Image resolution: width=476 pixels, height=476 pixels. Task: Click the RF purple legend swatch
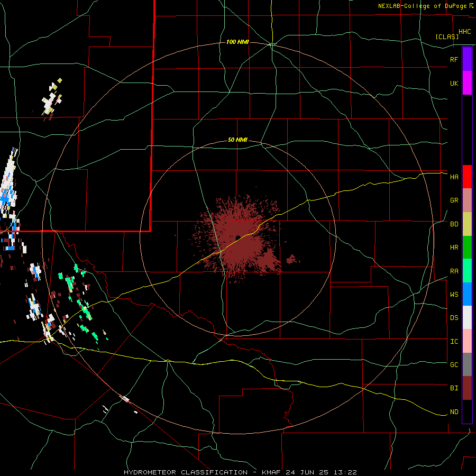click(467, 59)
